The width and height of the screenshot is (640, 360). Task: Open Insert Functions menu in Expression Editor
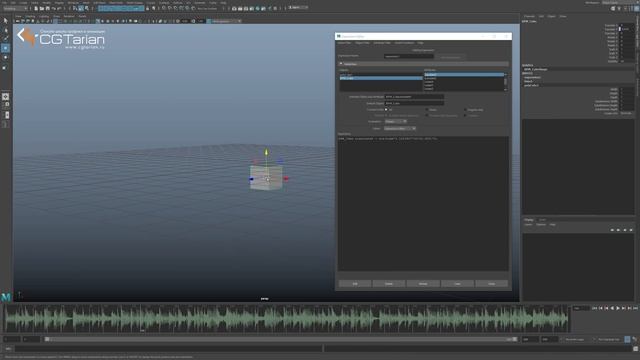pyautogui.click(x=404, y=43)
